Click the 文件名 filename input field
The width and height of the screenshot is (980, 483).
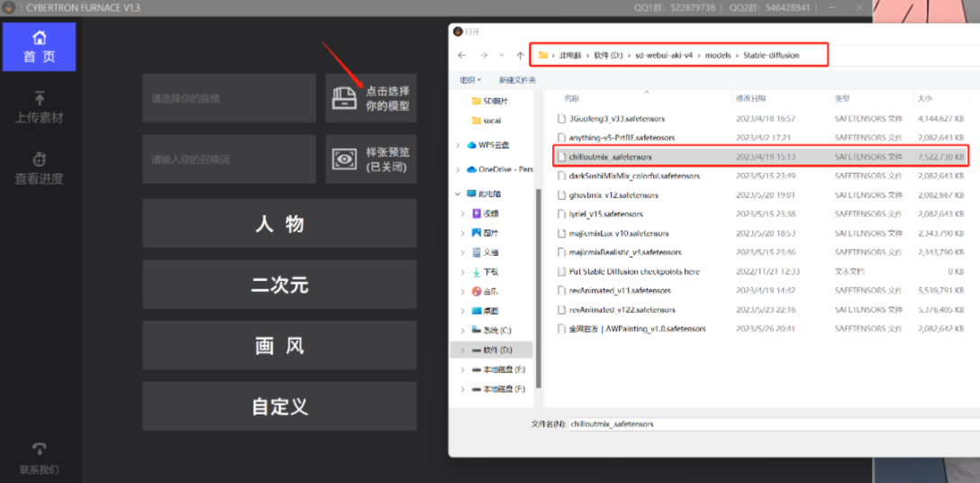tap(774, 424)
